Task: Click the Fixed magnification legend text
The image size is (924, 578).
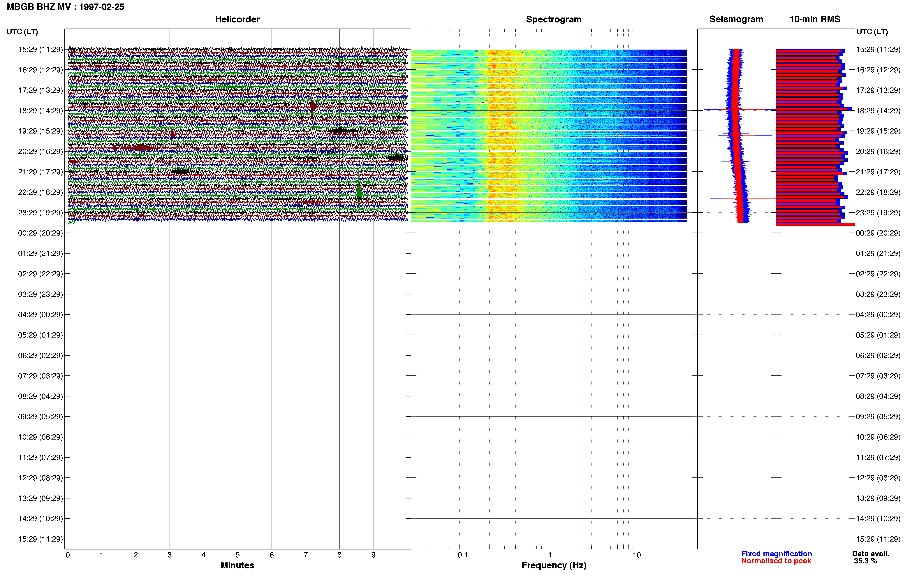Action: pos(776,554)
